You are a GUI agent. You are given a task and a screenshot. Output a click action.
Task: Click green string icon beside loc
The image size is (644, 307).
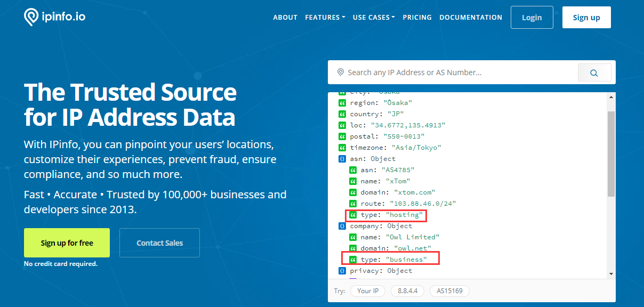tap(342, 125)
